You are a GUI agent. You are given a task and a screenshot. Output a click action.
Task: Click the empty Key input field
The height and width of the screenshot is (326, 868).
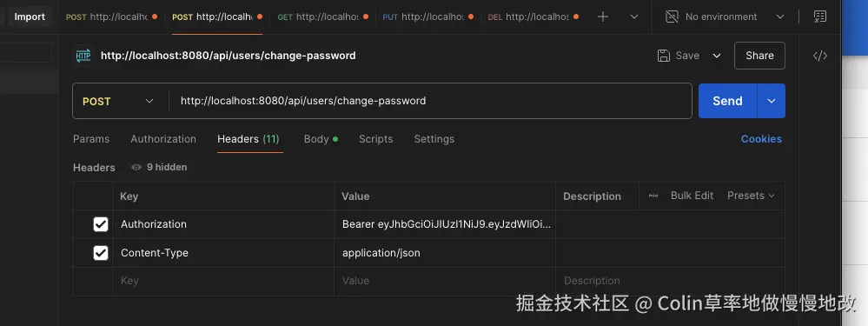(x=223, y=281)
